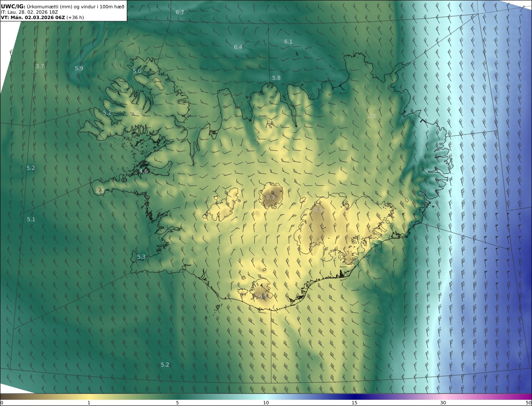Viewport: 532px width, 406px height.
Task: Click the 5.2 value south of Iceland
Action: (x=165, y=365)
